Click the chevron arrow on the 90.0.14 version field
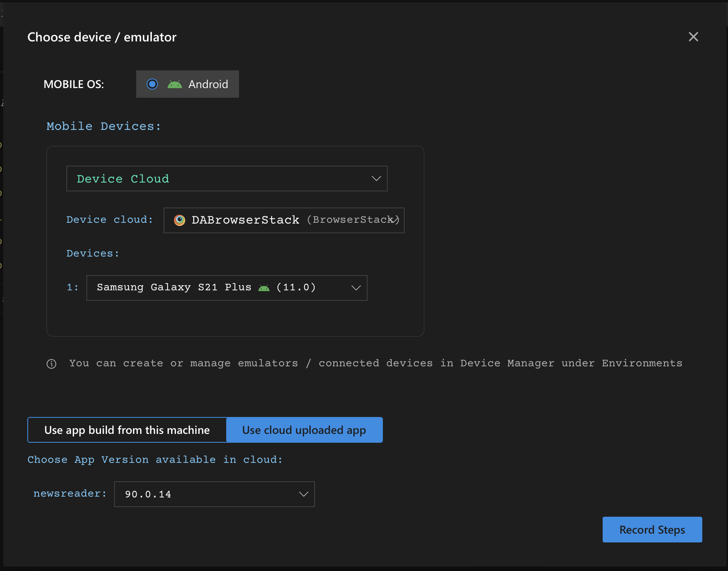This screenshot has width=728, height=571. pyautogui.click(x=303, y=494)
